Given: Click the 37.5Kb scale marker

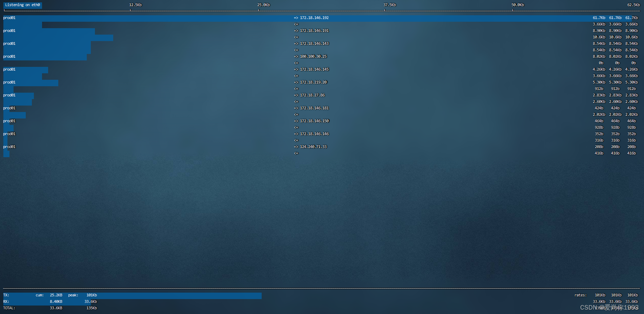Looking at the screenshot, I should [389, 5].
